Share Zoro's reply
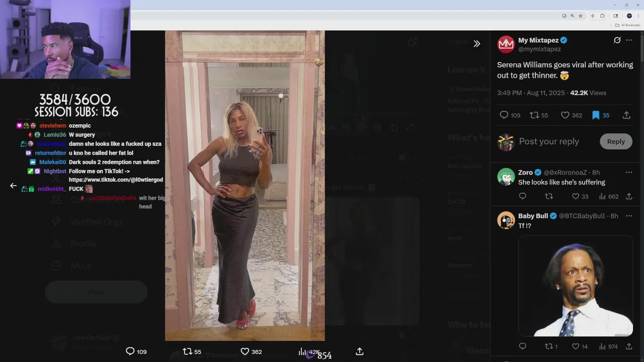Image resolution: width=644 pixels, height=362 pixels. coord(629,197)
